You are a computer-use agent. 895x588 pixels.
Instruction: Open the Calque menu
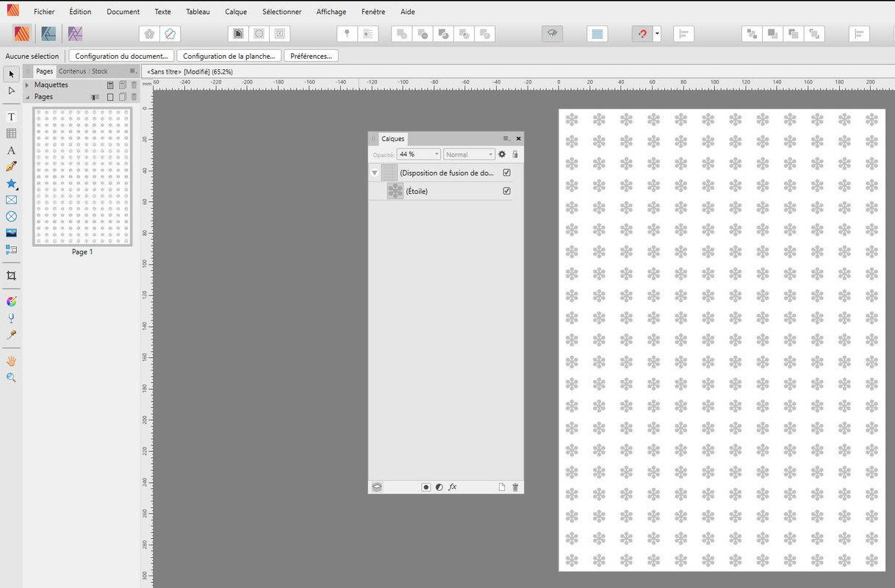236,12
